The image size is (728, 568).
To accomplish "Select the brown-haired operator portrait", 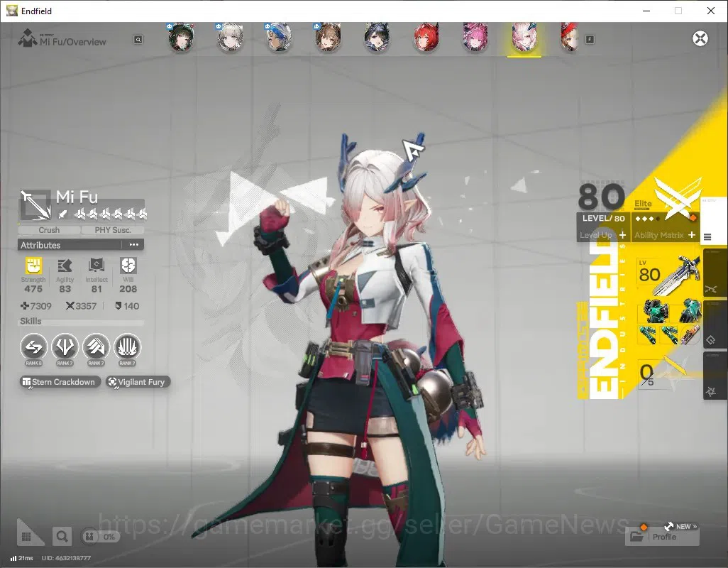I will pyautogui.click(x=328, y=38).
